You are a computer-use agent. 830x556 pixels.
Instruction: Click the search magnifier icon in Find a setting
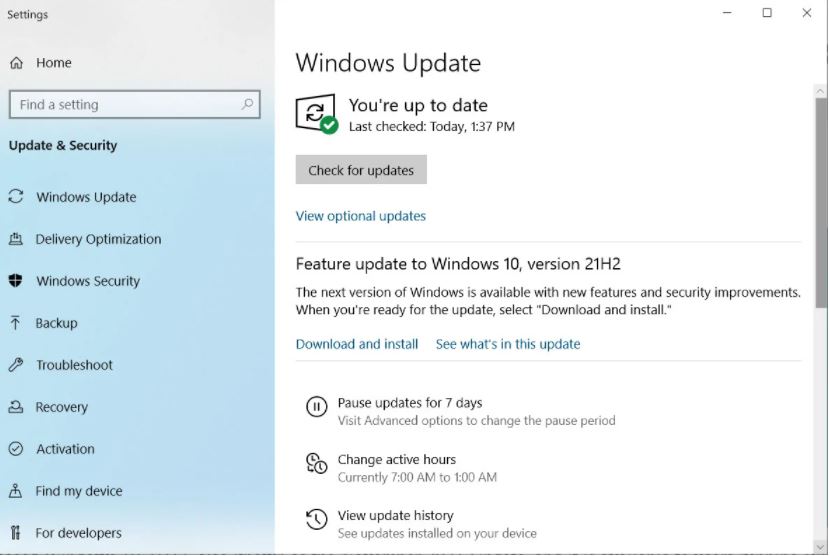pyautogui.click(x=247, y=104)
